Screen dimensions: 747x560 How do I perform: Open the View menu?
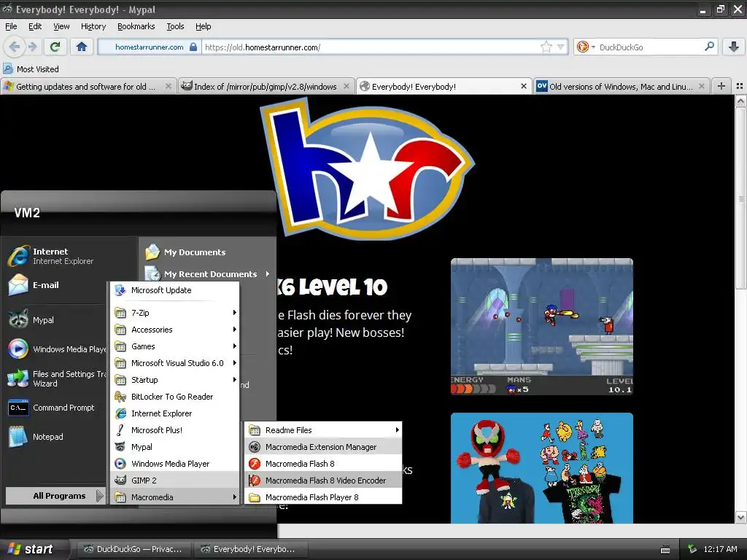pyautogui.click(x=61, y=26)
